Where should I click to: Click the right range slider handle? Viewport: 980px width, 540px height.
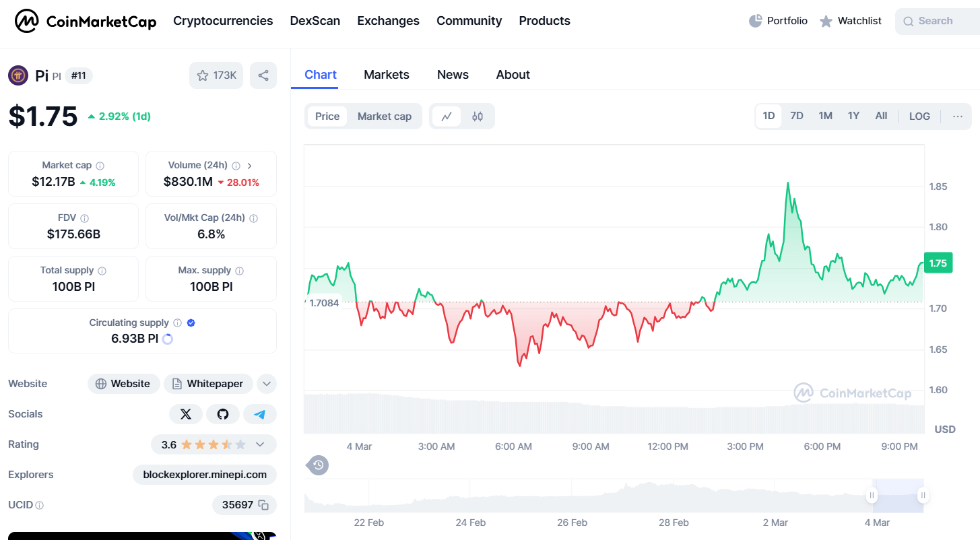tap(923, 496)
